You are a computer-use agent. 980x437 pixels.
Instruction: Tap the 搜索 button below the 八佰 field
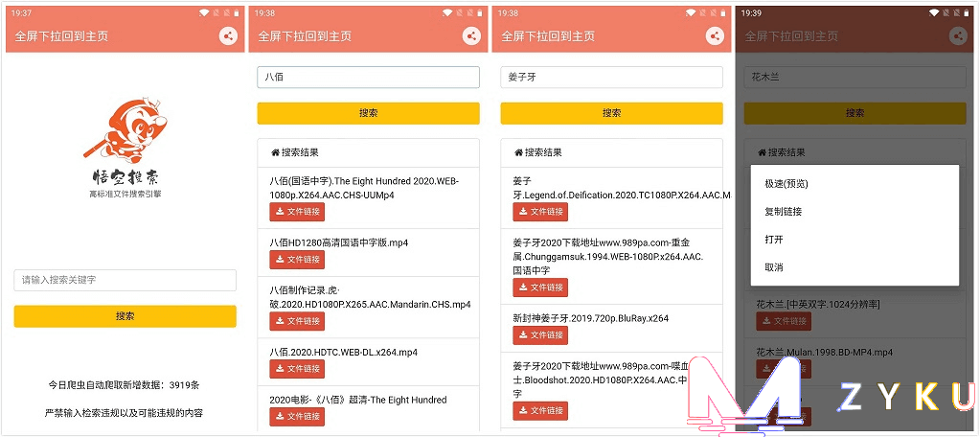tap(368, 113)
